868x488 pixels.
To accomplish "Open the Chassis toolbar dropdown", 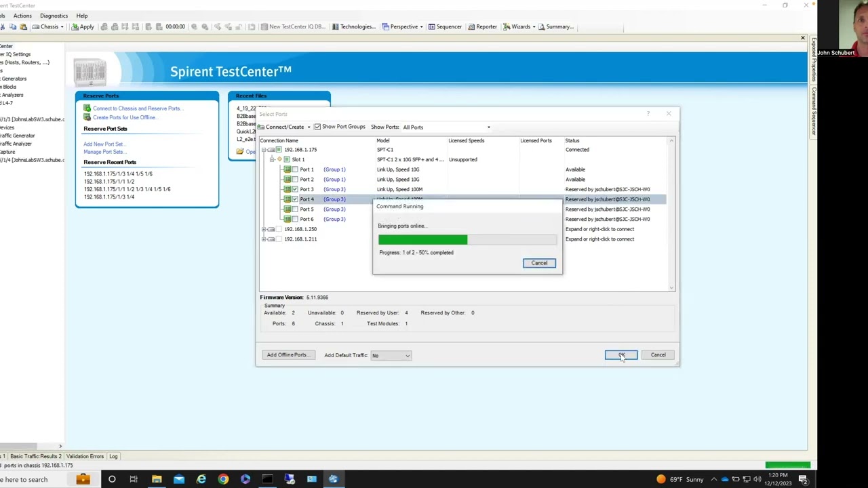I will (x=48, y=27).
